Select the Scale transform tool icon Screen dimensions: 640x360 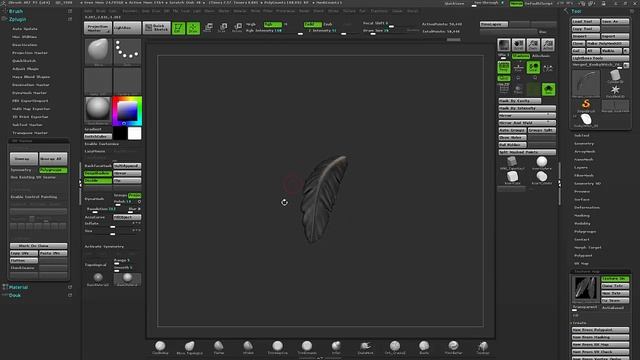(x=222, y=28)
